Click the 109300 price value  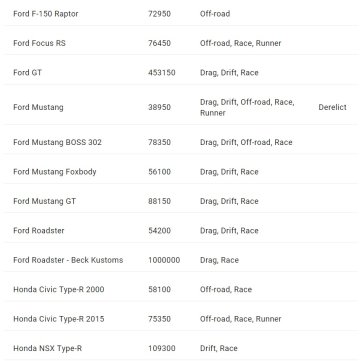click(x=162, y=348)
